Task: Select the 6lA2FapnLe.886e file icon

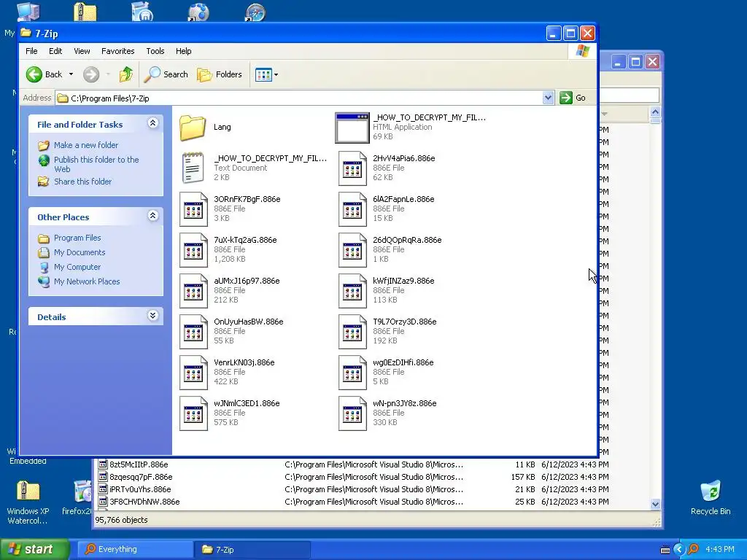Action: 352,209
